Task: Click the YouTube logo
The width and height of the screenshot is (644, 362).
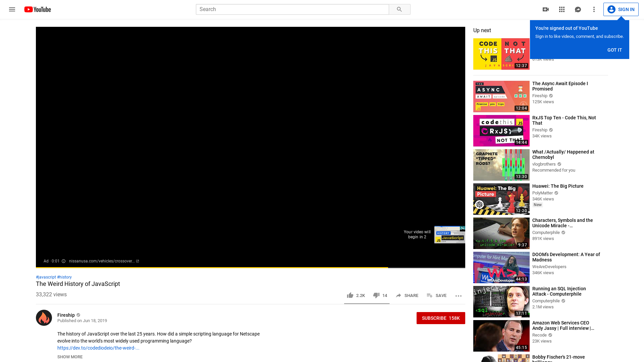Action: (38, 9)
